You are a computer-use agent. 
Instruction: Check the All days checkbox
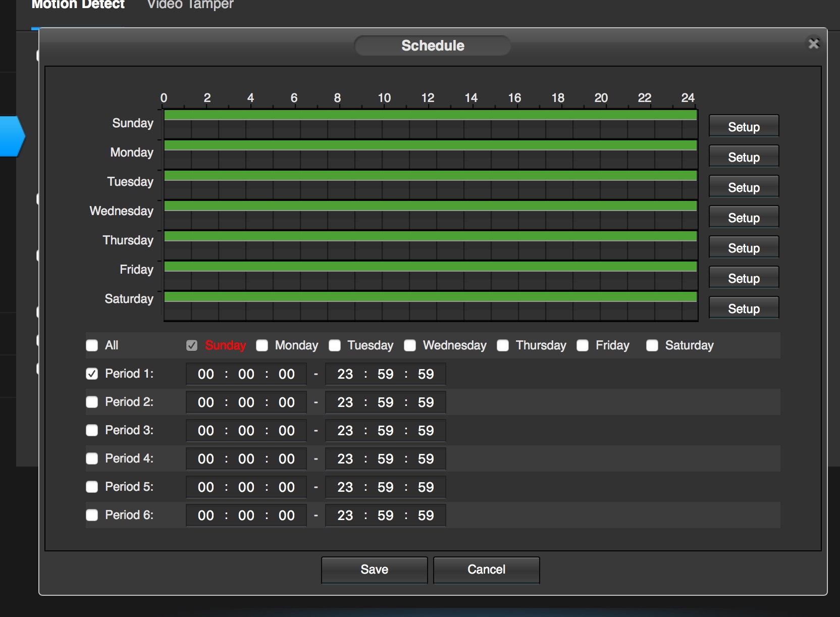pos(92,345)
